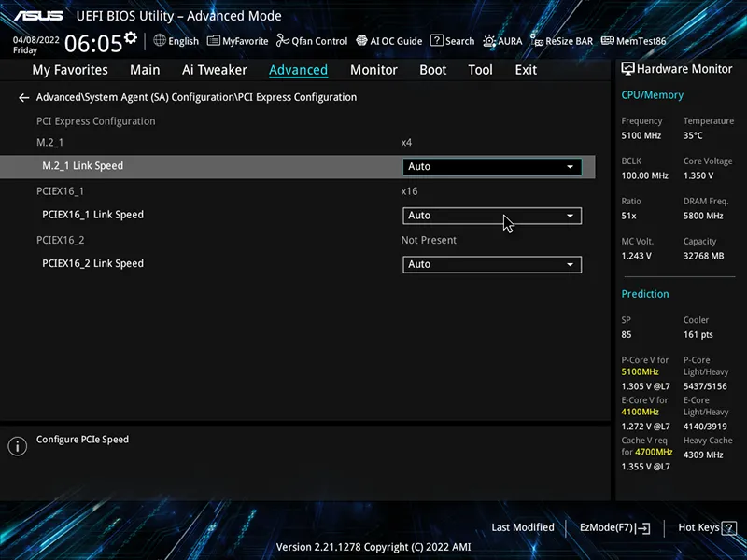Click the 35°C Temperature reading

coord(693,135)
